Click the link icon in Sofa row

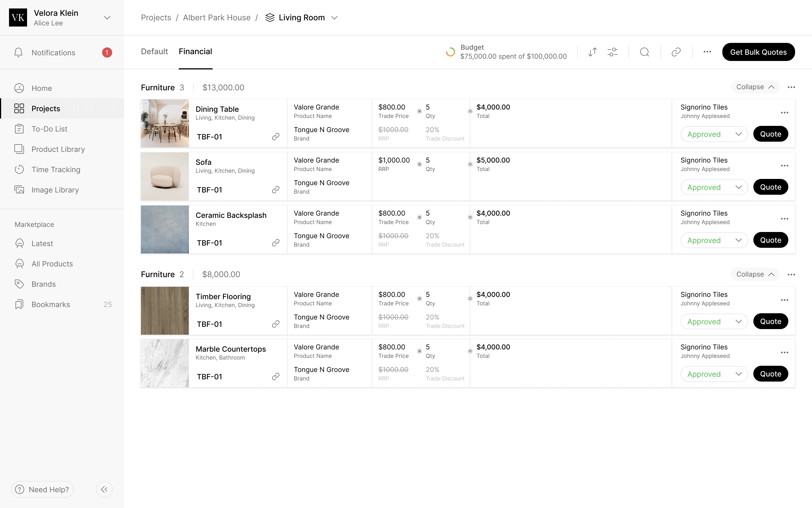[275, 190]
